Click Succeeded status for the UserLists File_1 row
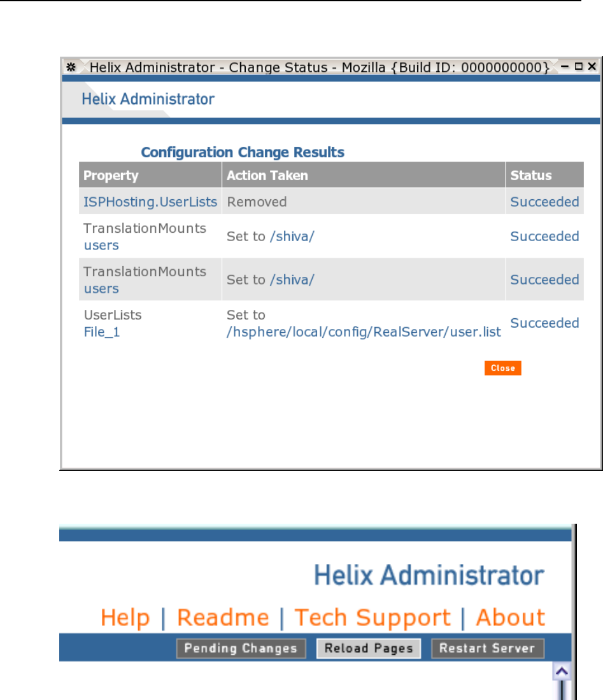The height and width of the screenshot is (700, 603). [544, 323]
